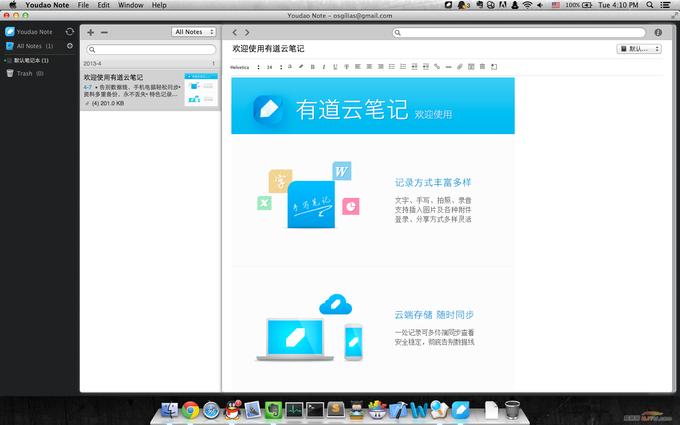Open the Apple menu
Screen dimensions: 680x425
coord(13,5)
